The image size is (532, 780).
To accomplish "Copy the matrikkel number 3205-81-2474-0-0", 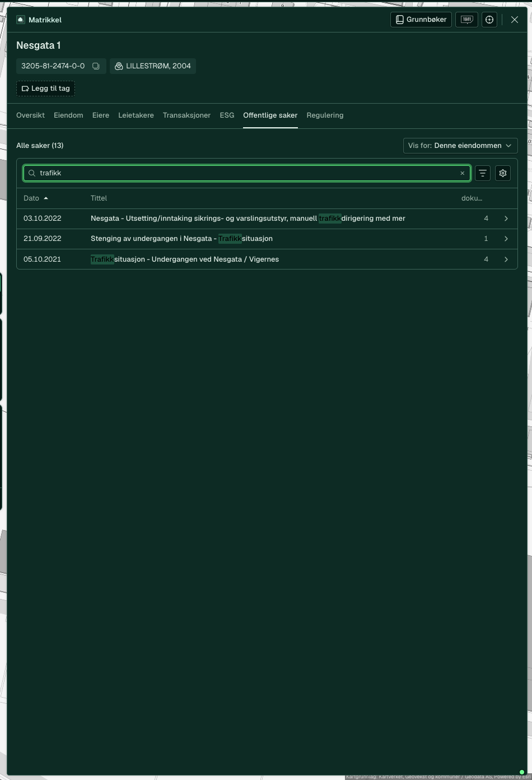I will [96, 66].
